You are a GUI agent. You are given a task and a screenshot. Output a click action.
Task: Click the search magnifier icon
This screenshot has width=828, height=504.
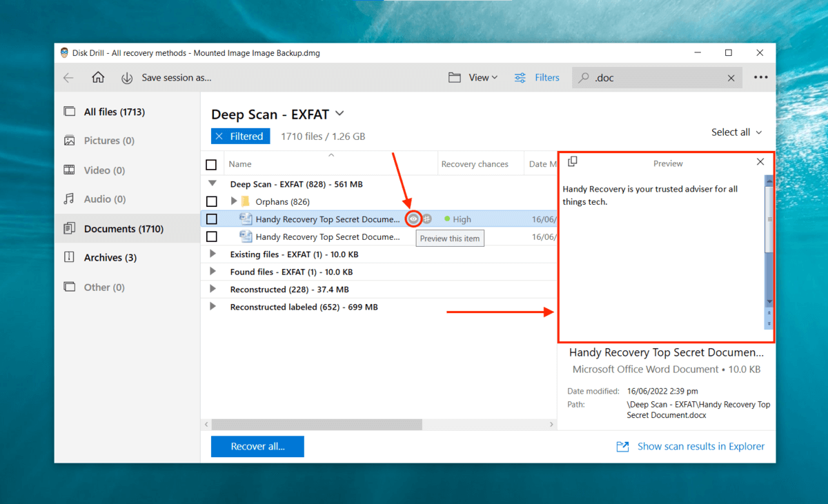coord(584,78)
